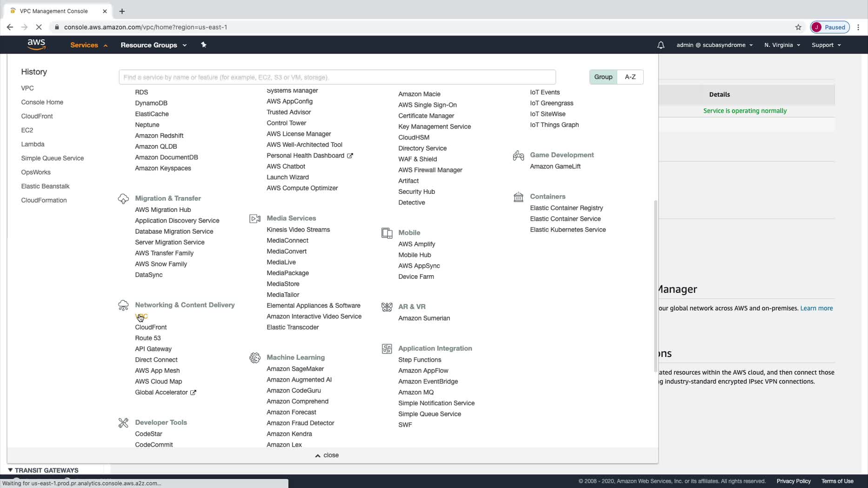868x488 pixels.
Task: Collapse the Services dropdown menu
Action: coord(89,45)
